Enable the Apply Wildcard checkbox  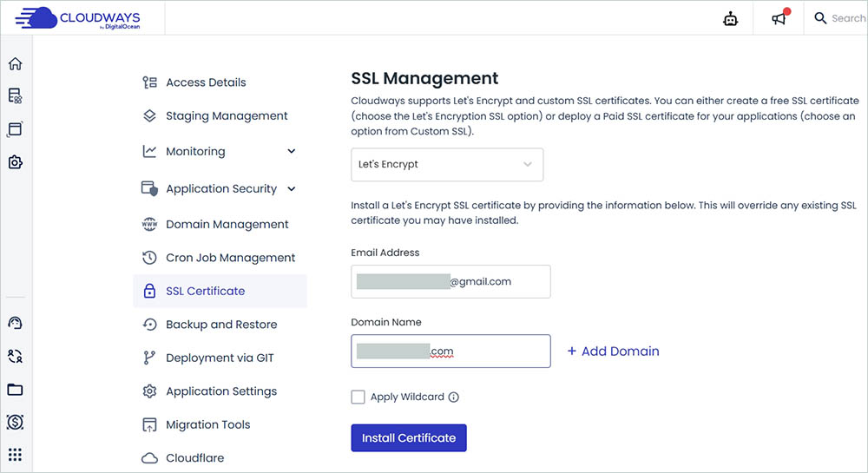(x=358, y=397)
